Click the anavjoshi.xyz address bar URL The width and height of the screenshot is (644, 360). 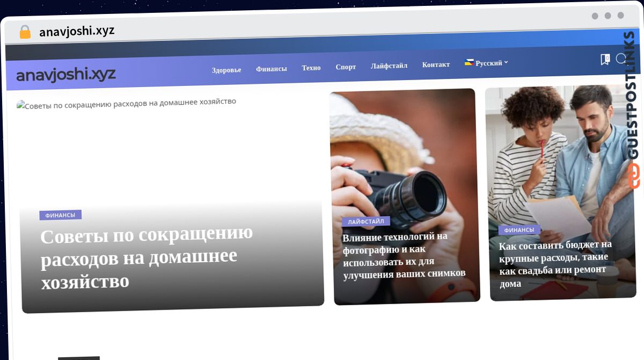(77, 32)
